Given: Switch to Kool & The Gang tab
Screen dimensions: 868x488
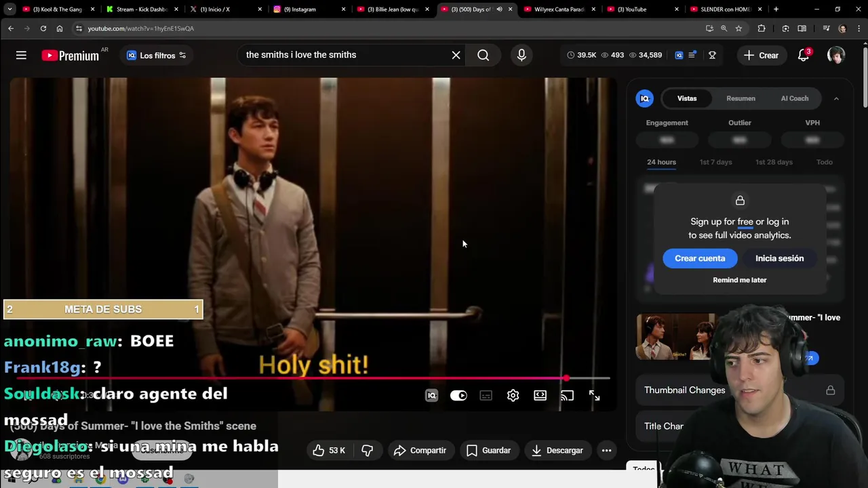Looking at the screenshot, I should (58, 9).
